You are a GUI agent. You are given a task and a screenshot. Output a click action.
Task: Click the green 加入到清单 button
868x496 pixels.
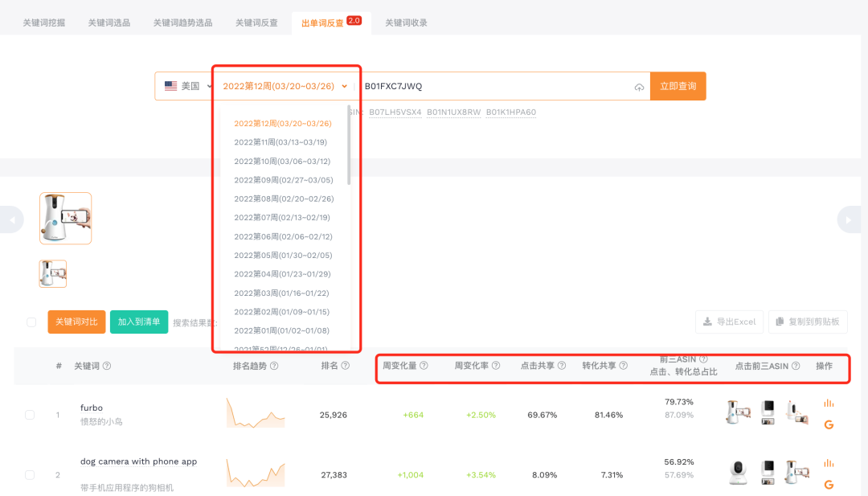(139, 322)
